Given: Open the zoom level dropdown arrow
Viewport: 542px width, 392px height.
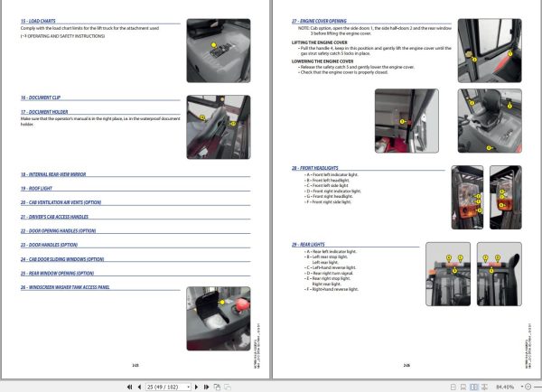Looking at the screenshot, I should click(x=521, y=387).
